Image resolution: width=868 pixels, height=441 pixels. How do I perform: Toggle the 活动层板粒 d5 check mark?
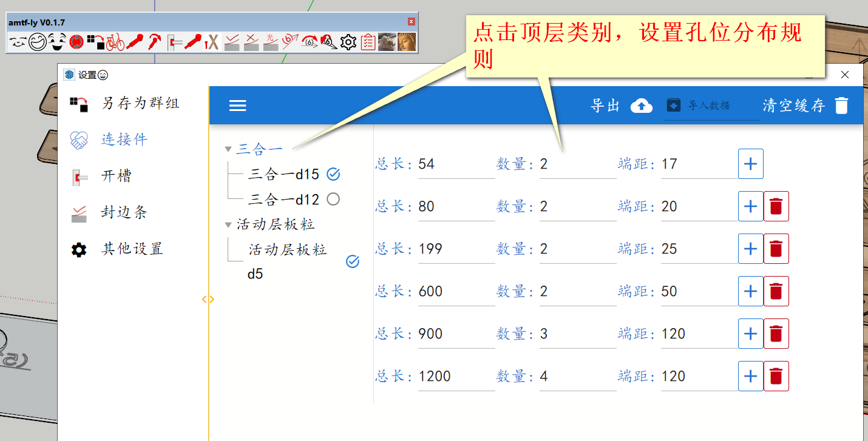[x=352, y=261]
